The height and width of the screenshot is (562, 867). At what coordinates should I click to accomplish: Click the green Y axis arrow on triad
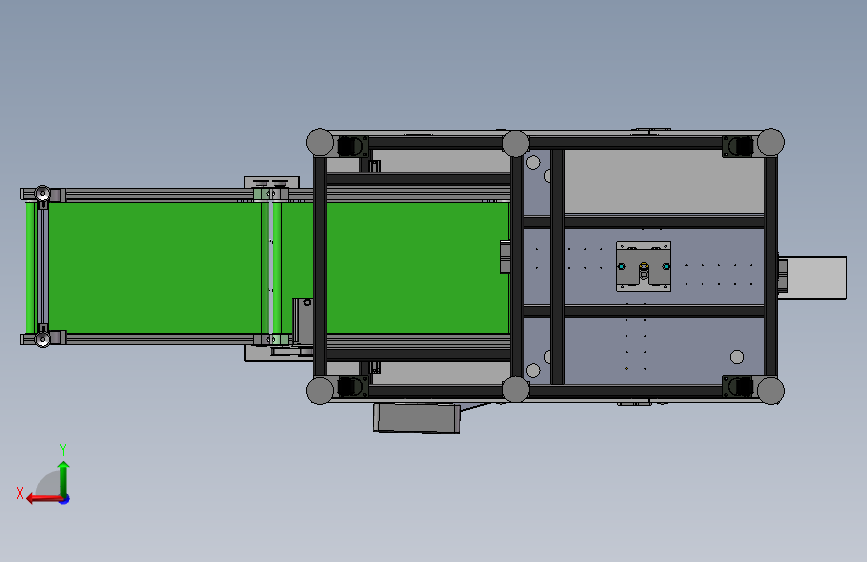[x=64, y=478]
